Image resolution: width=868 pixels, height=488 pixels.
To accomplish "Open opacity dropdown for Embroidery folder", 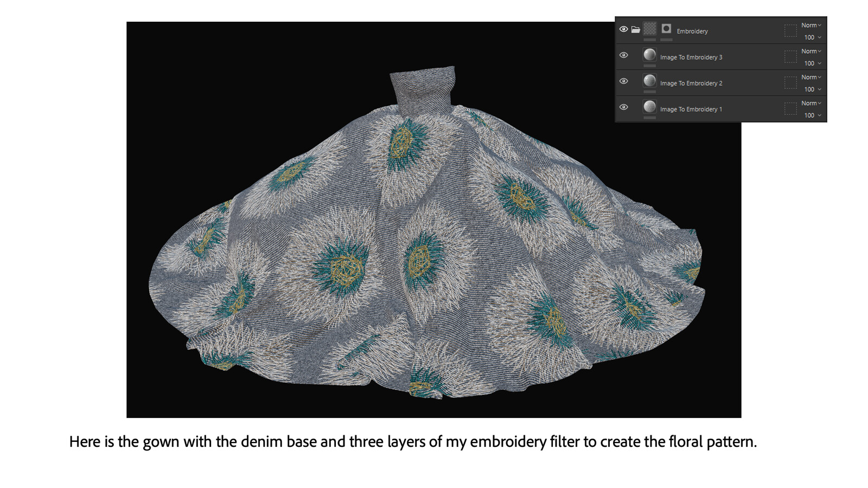I will point(812,37).
